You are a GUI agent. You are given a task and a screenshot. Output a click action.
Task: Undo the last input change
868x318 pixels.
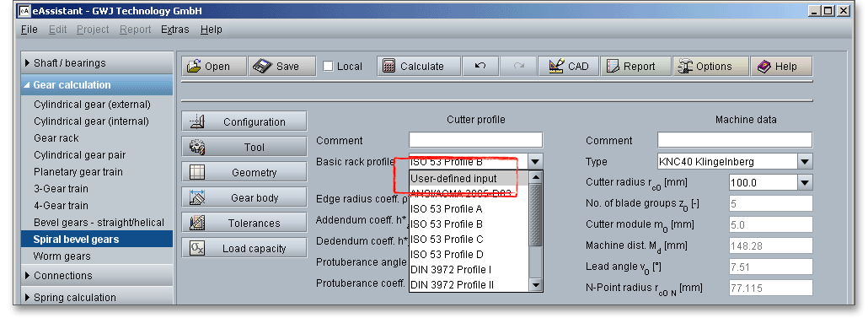[x=480, y=67]
